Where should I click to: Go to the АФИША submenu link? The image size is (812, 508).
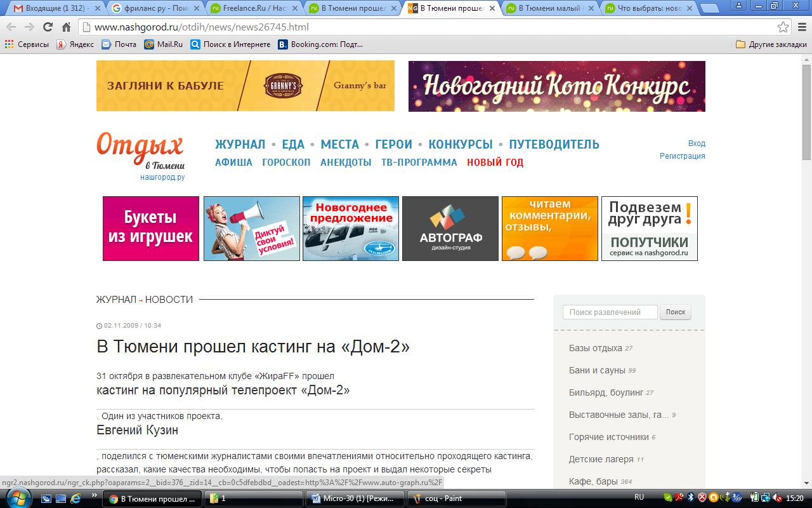click(233, 162)
